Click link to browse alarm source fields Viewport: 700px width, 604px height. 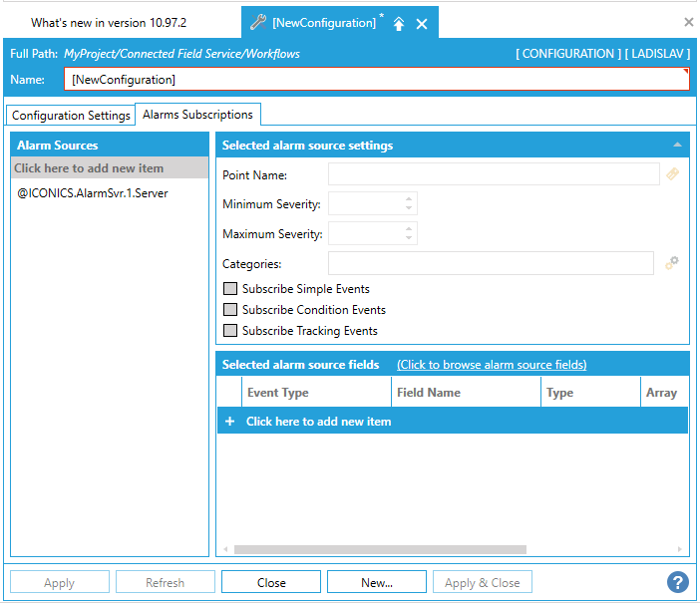492,365
